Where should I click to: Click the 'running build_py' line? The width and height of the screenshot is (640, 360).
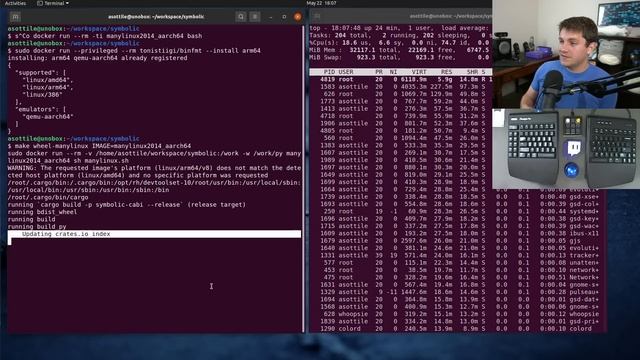pos(37,227)
